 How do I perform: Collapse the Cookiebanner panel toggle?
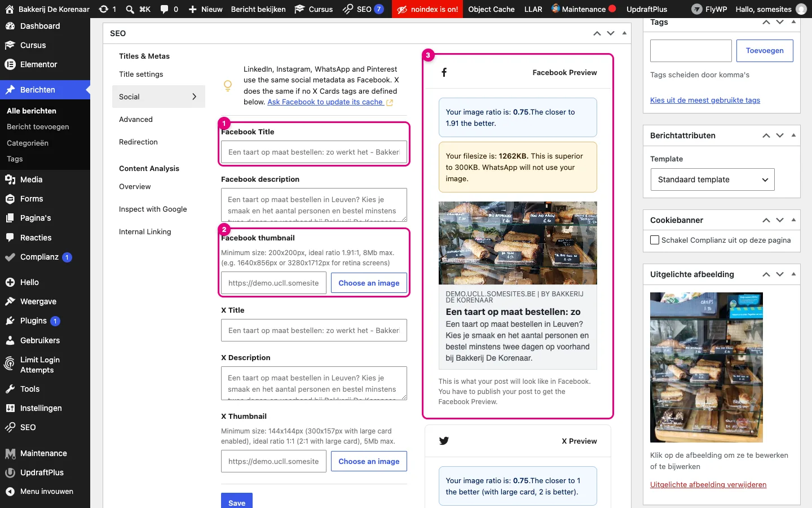793,220
